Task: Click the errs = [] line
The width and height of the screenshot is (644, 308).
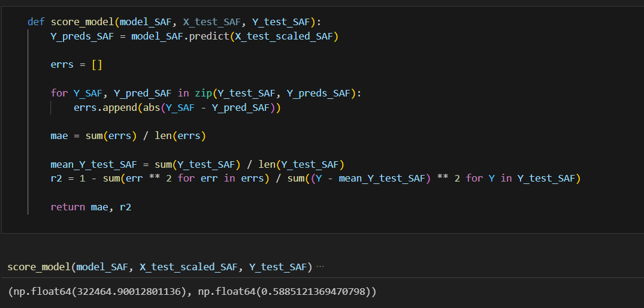Action: (x=77, y=65)
